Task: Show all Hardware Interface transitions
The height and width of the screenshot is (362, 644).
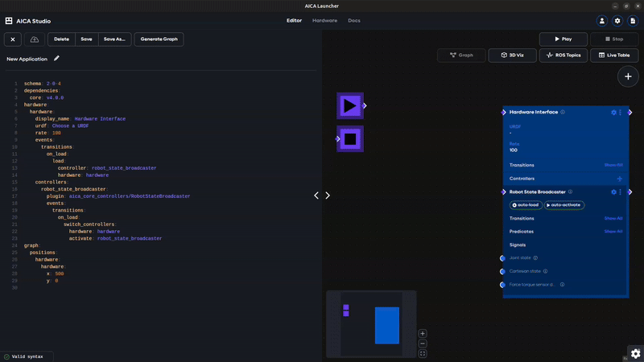Action: [x=613, y=165]
